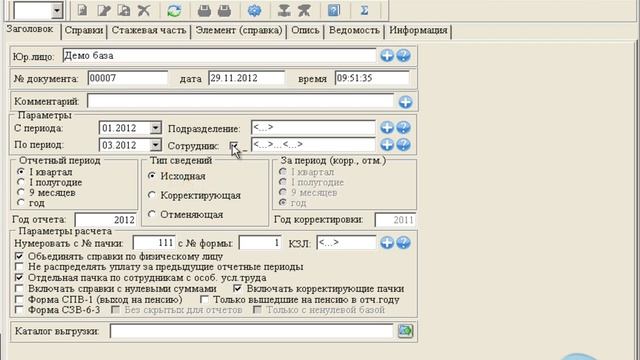The width and height of the screenshot is (640, 360).
Task: Select год in Отчетный период
Action: click(21, 202)
